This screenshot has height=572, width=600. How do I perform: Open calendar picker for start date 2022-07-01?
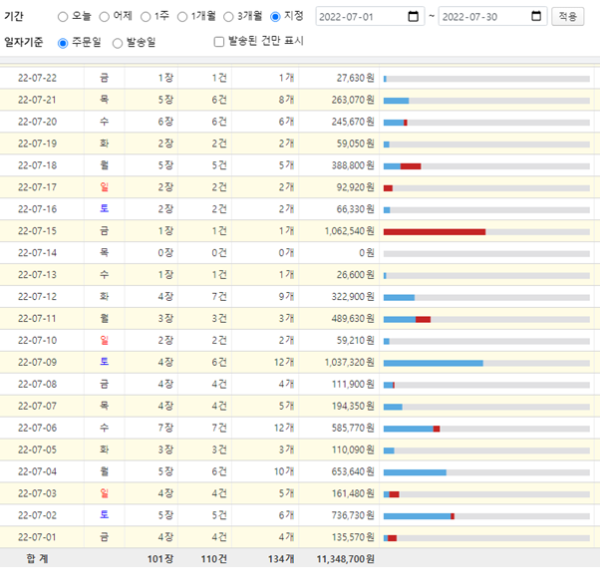click(x=413, y=16)
